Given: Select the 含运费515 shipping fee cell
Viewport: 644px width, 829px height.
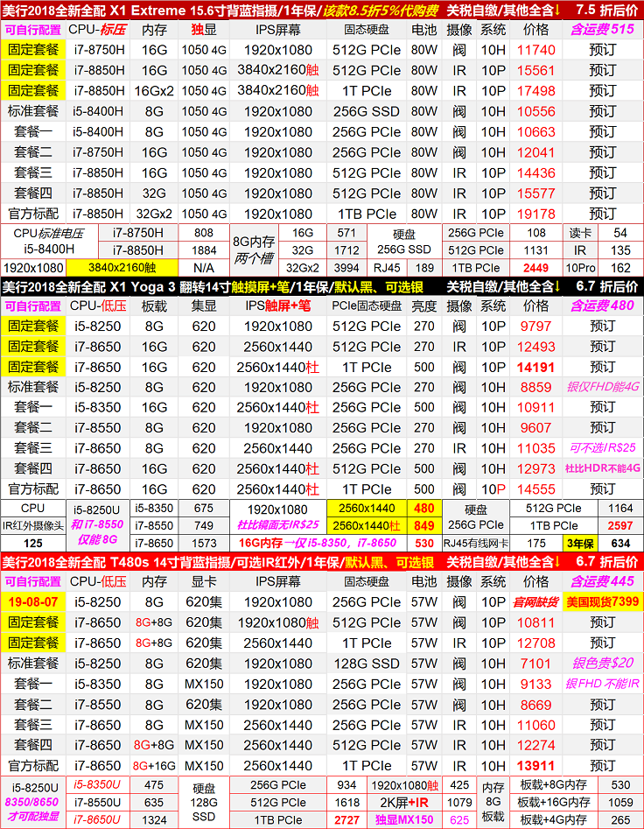Looking at the screenshot, I should (x=602, y=30).
